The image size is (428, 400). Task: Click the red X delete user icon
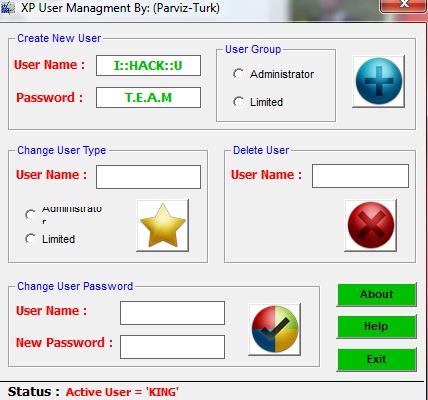[370, 225]
